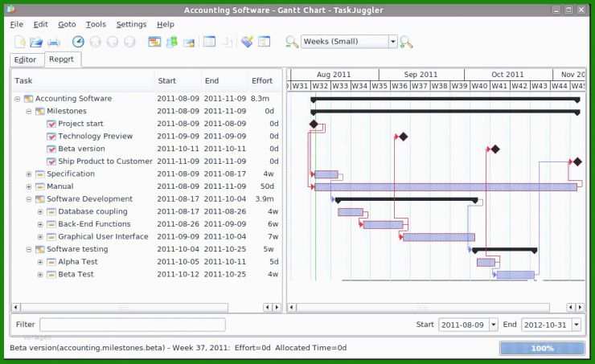Click the Accounting Software project icon

[x=28, y=99]
